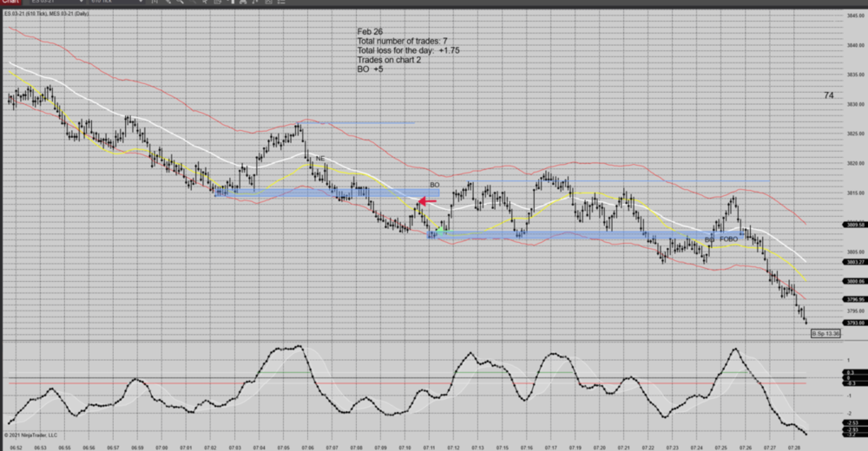The width and height of the screenshot is (868, 451).
Task: Click the 3793.00 price marker on axis
Action: [831, 322]
